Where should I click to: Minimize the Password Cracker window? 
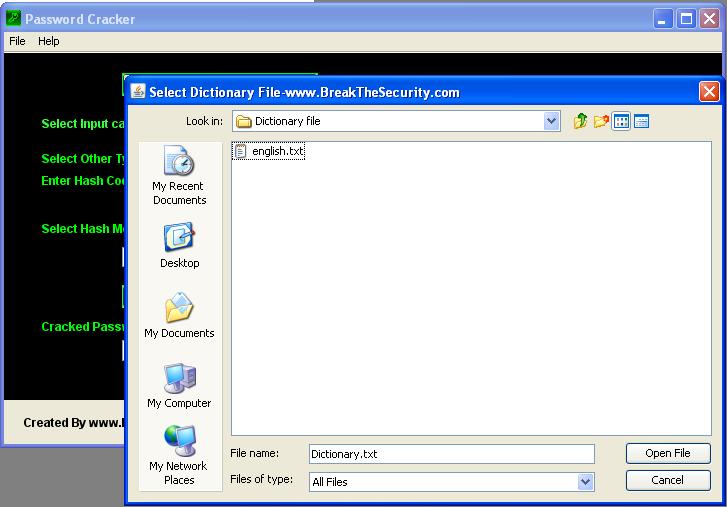tap(663, 19)
